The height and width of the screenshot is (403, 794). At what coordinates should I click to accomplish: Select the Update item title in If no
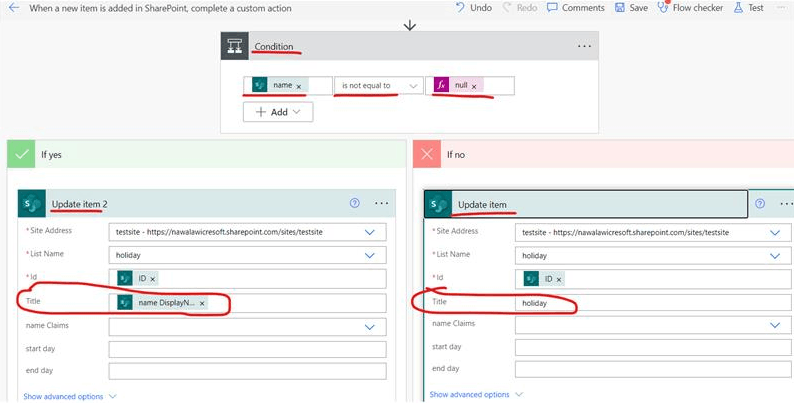click(x=482, y=205)
